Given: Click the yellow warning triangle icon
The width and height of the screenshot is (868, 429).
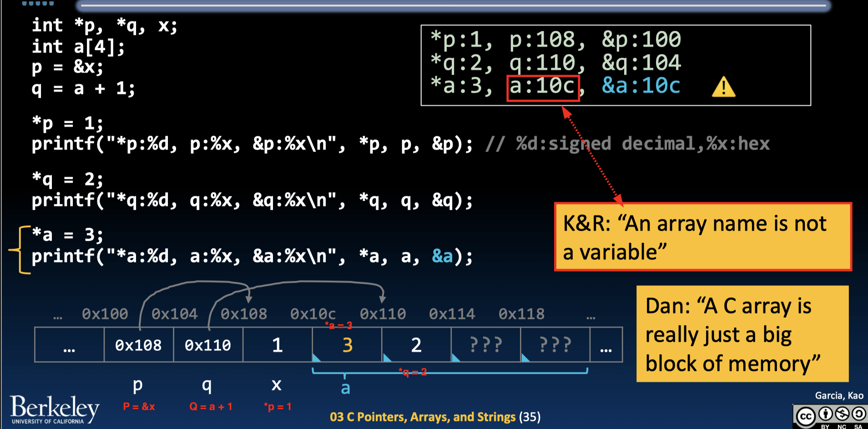Looking at the screenshot, I should coord(723,87).
